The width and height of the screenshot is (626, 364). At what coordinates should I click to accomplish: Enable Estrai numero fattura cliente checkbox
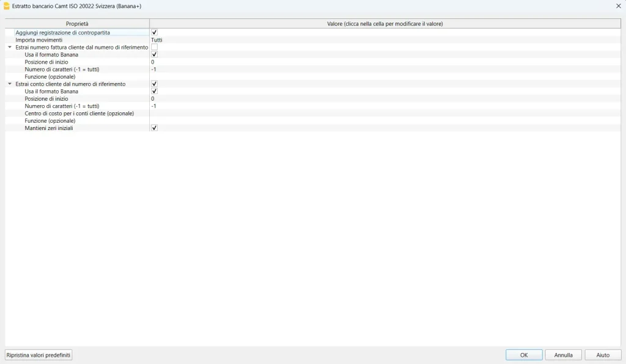pos(154,47)
